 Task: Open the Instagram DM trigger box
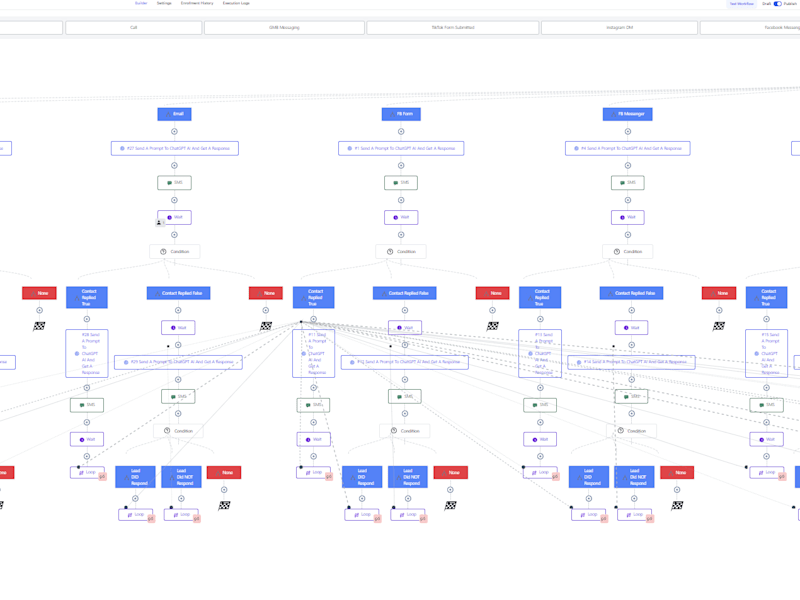pos(619,28)
